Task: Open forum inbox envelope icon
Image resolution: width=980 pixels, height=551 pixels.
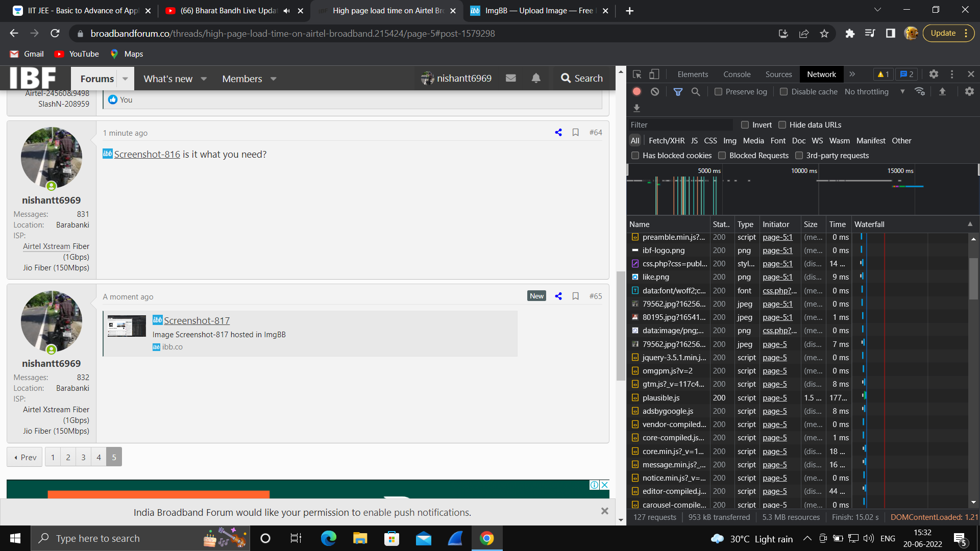Action: coord(510,78)
